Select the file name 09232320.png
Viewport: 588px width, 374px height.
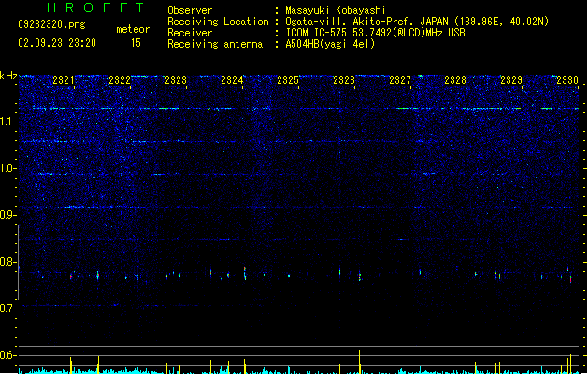coord(51,24)
